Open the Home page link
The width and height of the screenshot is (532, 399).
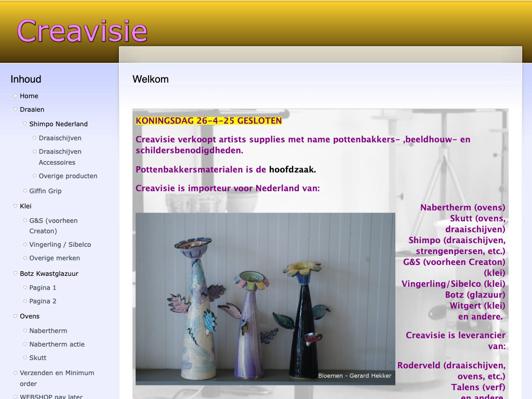29,96
